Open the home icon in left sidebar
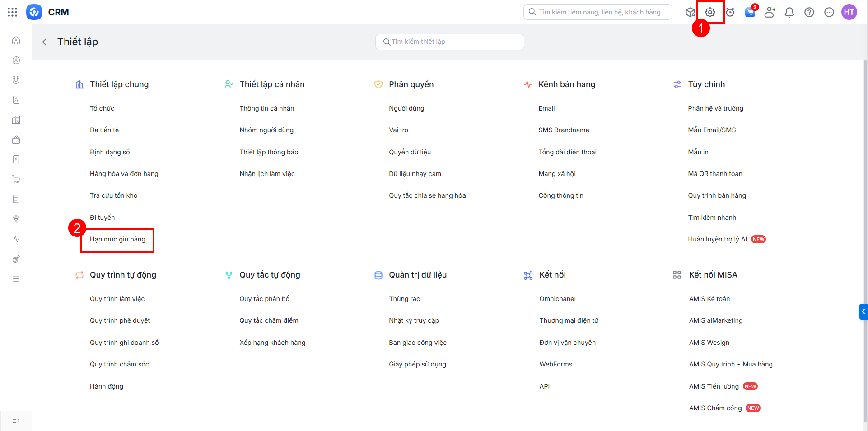This screenshot has height=431, width=868. coord(16,41)
